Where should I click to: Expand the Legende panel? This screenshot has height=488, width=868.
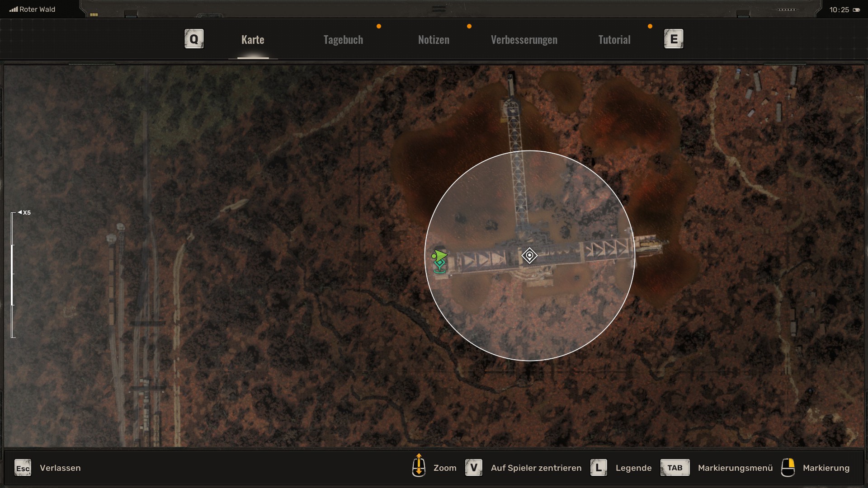633,468
